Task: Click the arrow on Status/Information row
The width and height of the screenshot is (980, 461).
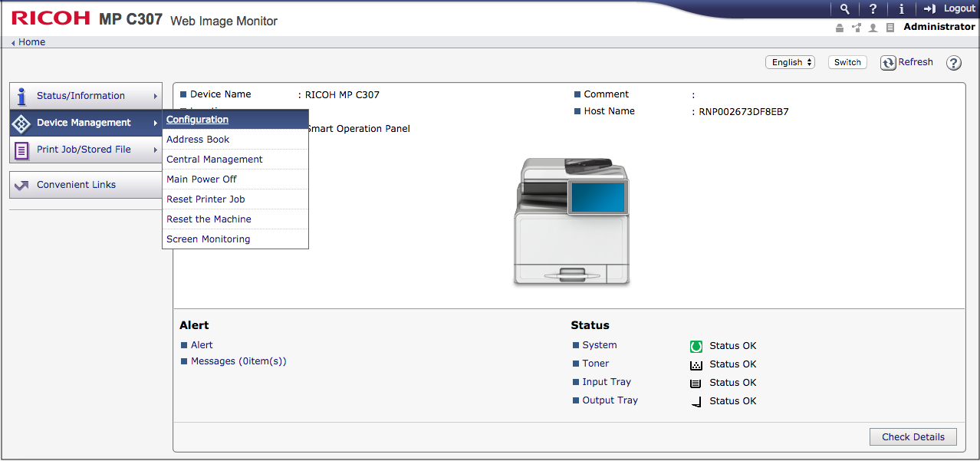Action: (x=155, y=97)
